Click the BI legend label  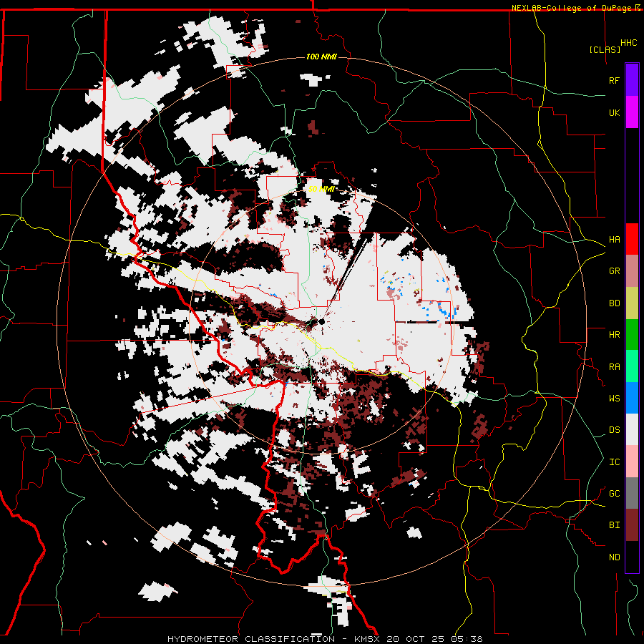[x=614, y=525]
